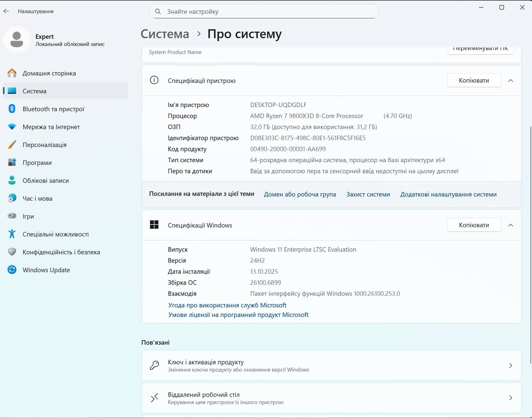Screen dimensions: 532x418
Task: Click the Accessibility figure icon
Action: [12, 234]
